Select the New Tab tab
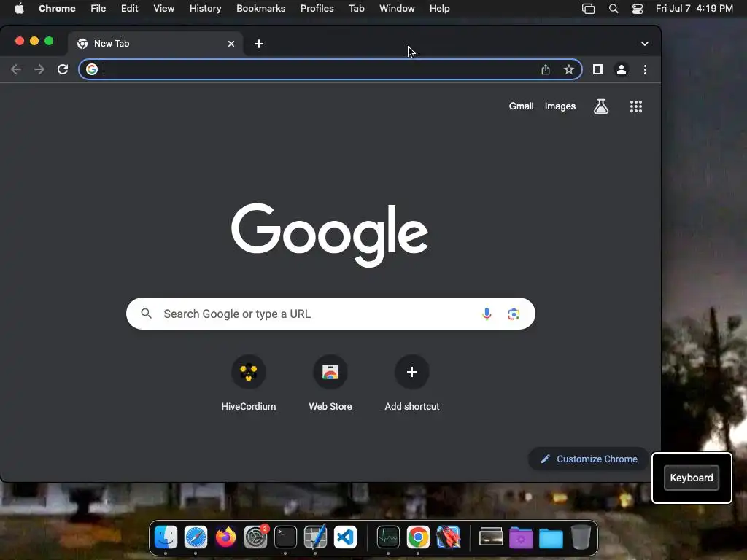The width and height of the screenshot is (747, 560). click(155, 44)
